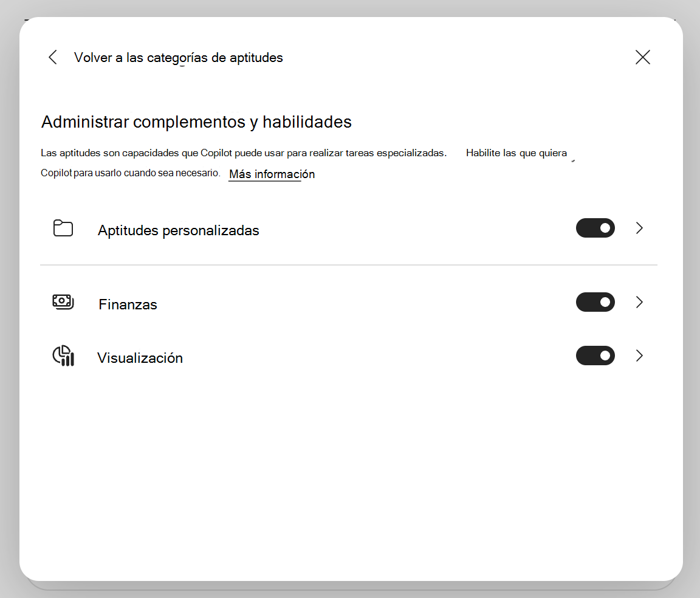Select the 'Visualización' label
Viewport: 700px width, 598px height.
coord(140,358)
